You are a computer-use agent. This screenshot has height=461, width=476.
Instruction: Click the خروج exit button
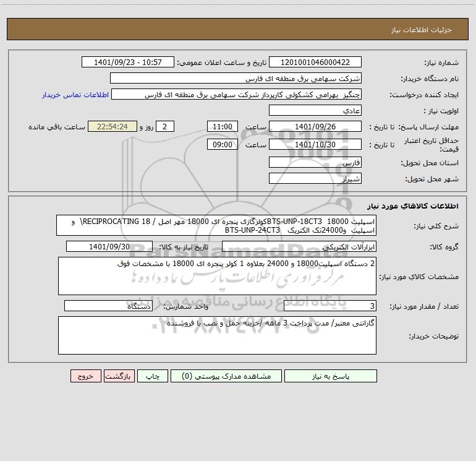coord(85,376)
